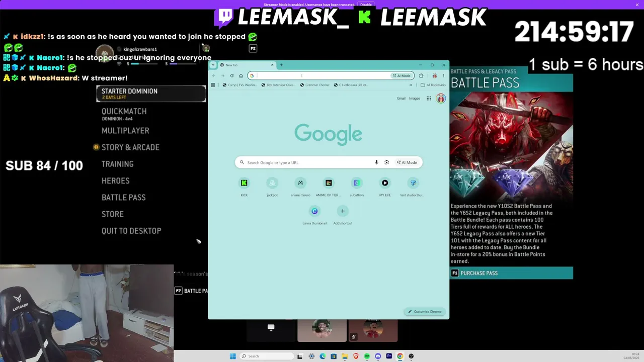Viewport: 644px width, 362px height.
Task: Click the Add shortcut plus button
Action: tap(343, 211)
